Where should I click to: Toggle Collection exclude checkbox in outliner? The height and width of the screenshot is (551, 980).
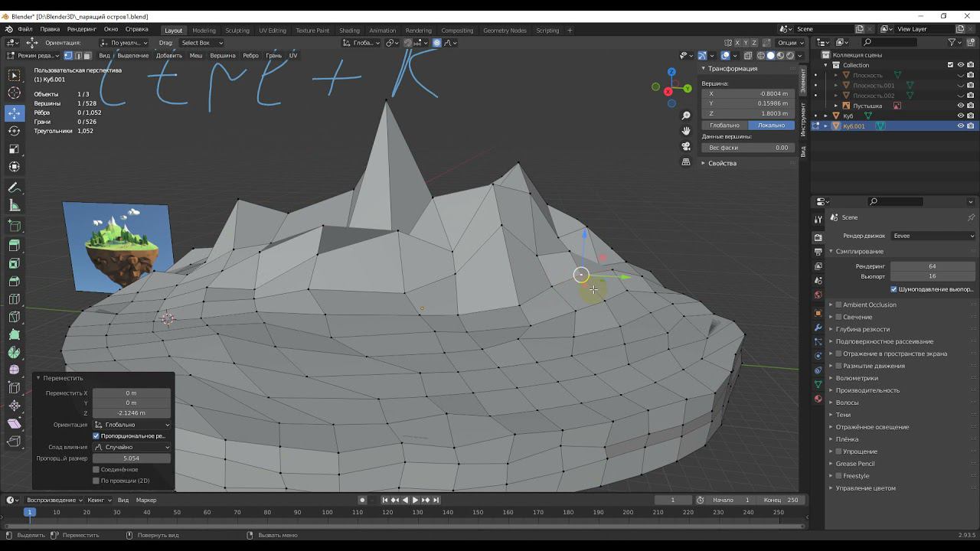coord(951,65)
